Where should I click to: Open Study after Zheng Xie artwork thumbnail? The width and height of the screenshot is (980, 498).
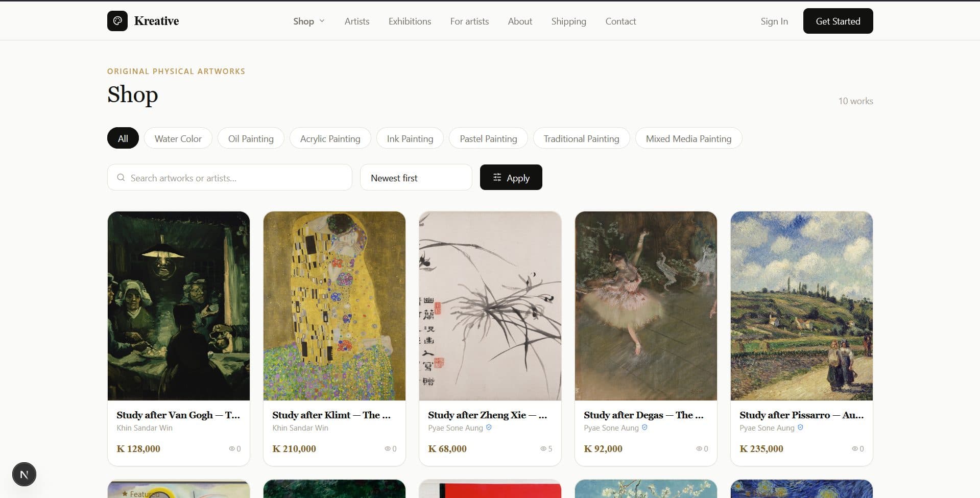[x=490, y=306]
